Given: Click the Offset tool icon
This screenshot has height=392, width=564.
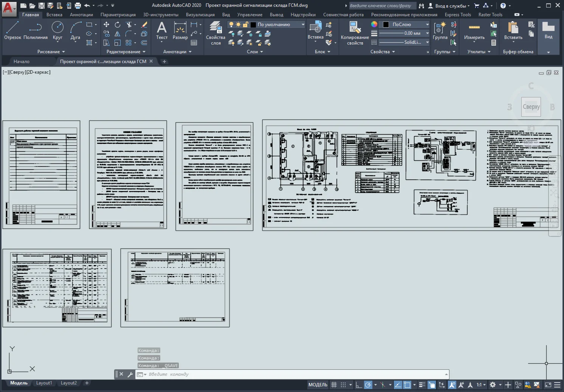Looking at the screenshot, I should click(144, 43).
